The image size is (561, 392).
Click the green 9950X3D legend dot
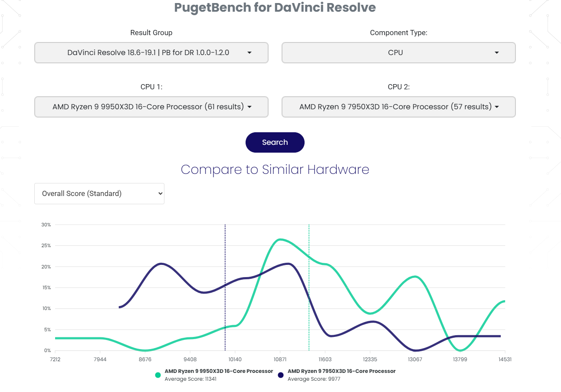(157, 375)
